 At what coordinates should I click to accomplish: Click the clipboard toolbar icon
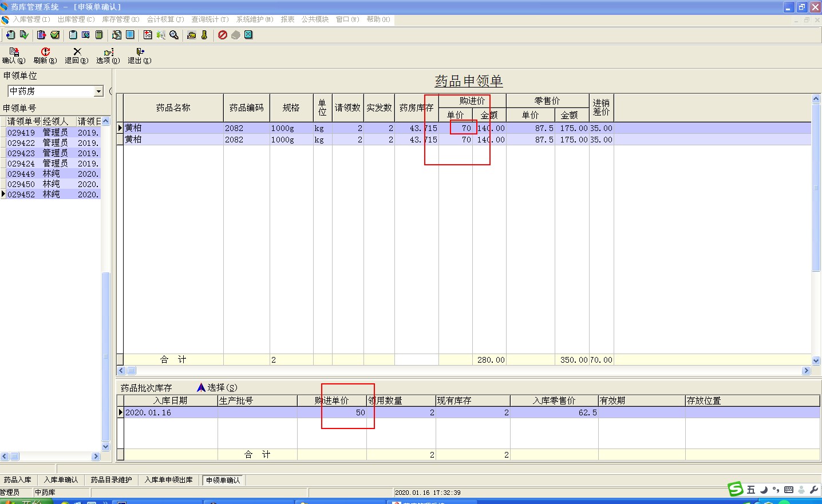[x=73, y=35]
